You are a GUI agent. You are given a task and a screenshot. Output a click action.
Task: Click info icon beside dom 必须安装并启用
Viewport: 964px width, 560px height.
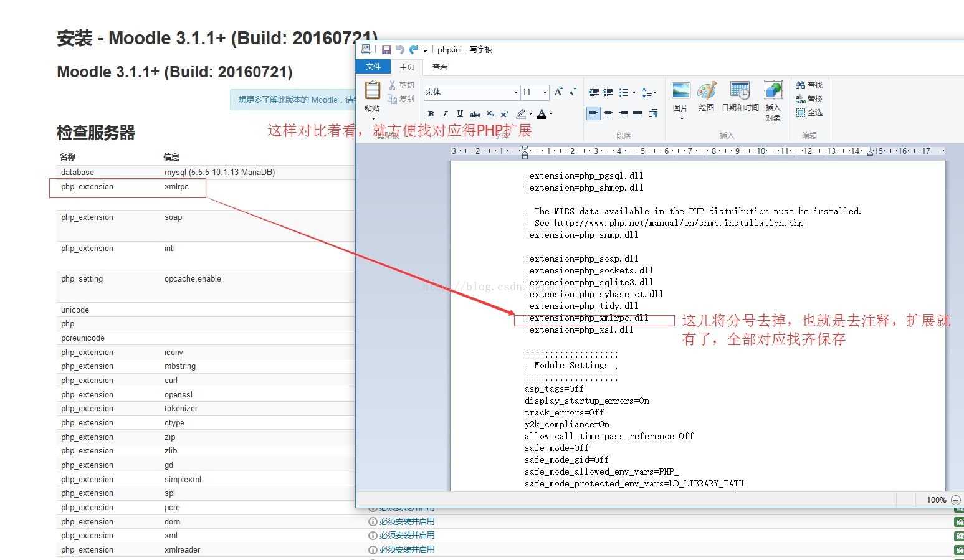373,522
